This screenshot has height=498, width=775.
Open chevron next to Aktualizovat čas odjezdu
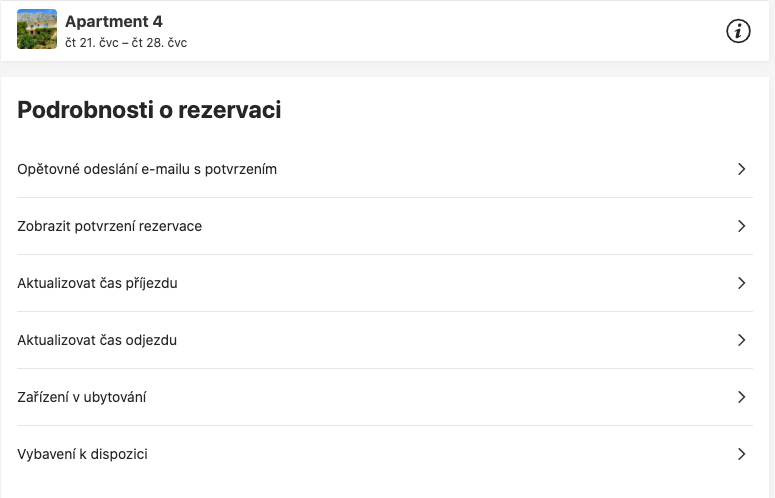[x=741, y=340]
